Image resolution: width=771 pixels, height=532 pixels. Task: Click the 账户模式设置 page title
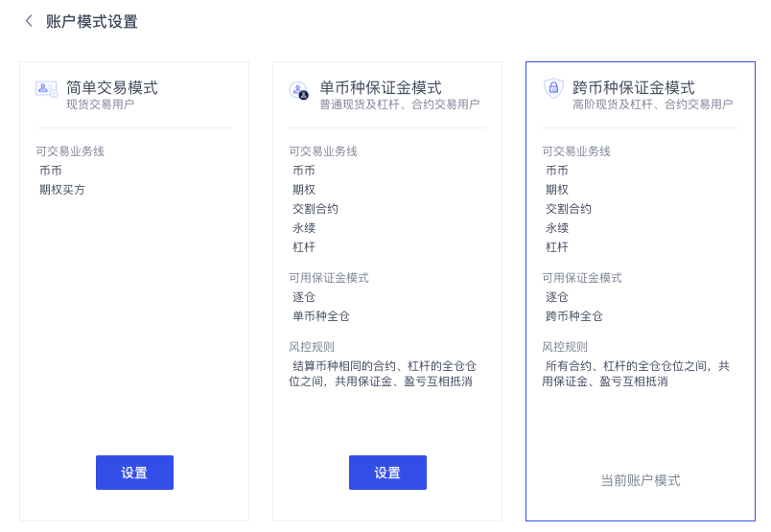click(92, 22)
